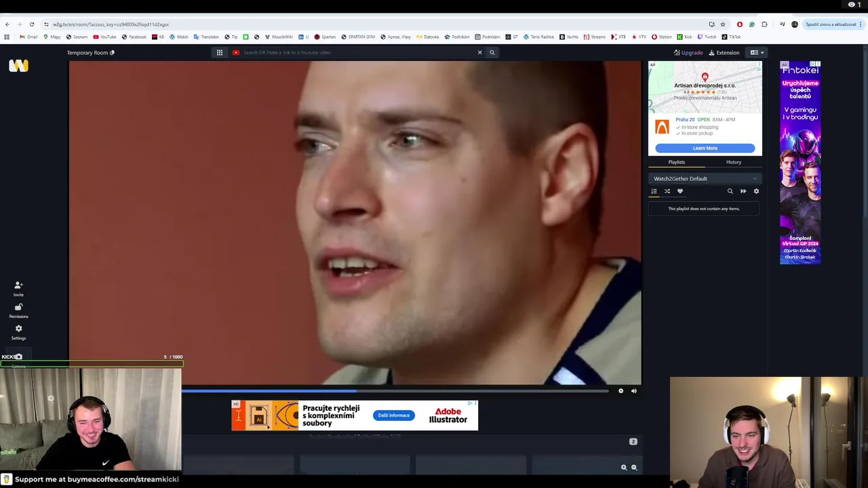Open the Twitch bookmark

[707, 37]
